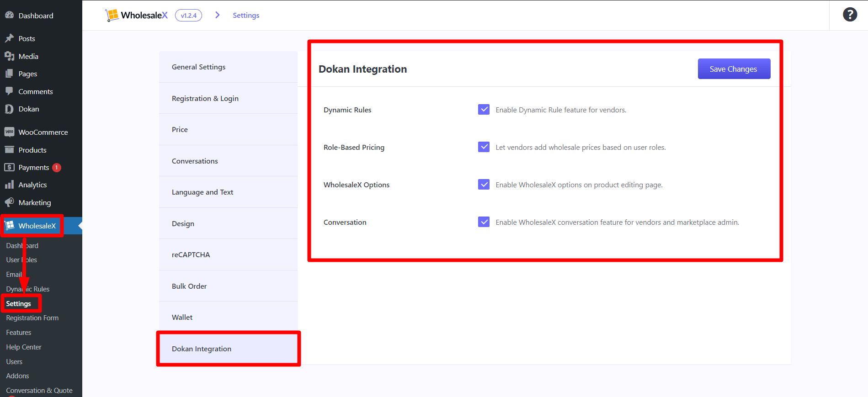Open the help question mark icon
Image resolution: width=868 pixels, height=397 pixels.
(850, 15)
